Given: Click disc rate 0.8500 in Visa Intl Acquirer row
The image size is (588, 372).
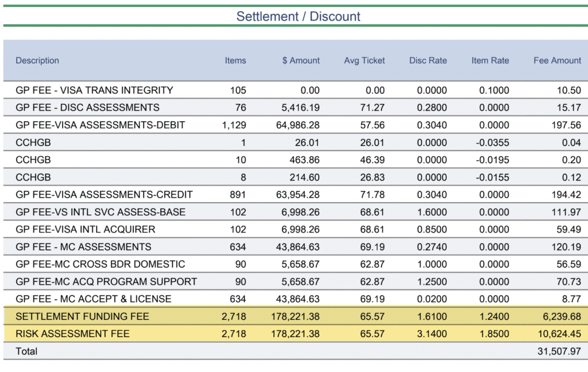Looking at the screenshot, I should coord(432,229).
